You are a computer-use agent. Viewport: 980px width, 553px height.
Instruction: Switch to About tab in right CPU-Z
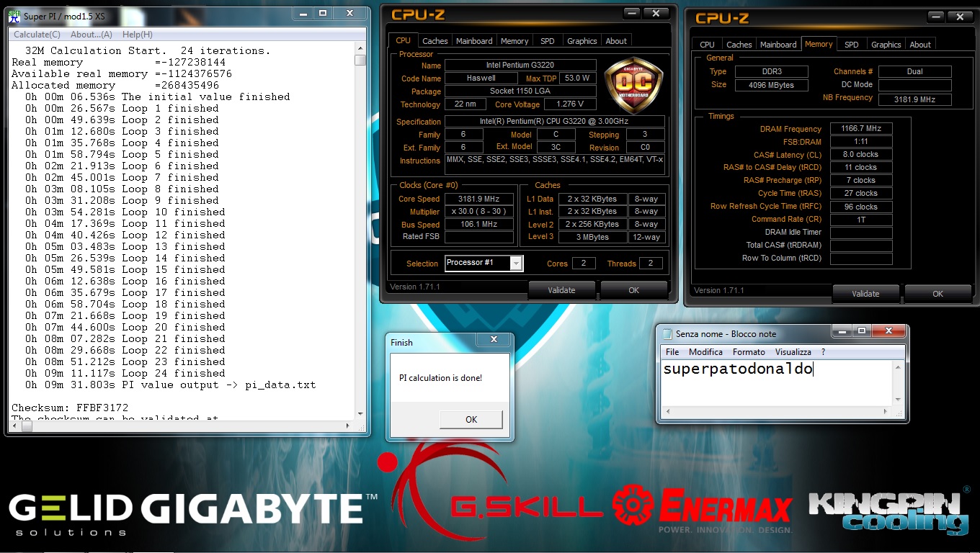click(x=920, y=45)
